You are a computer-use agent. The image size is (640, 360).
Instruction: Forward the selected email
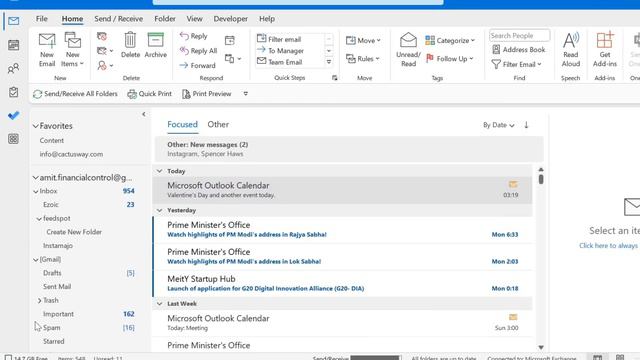198,65
